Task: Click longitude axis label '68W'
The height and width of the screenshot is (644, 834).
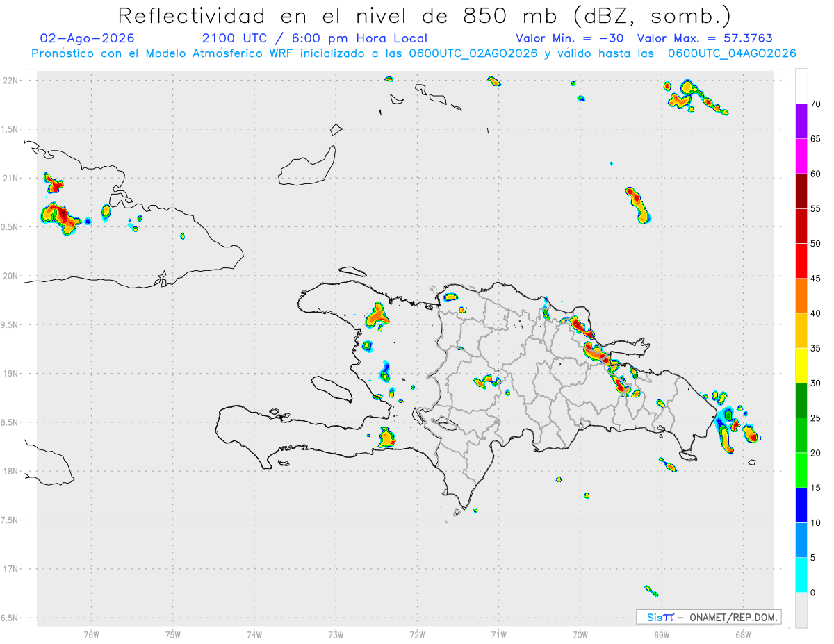Action: pyautogui.click(x=743, y=634)
